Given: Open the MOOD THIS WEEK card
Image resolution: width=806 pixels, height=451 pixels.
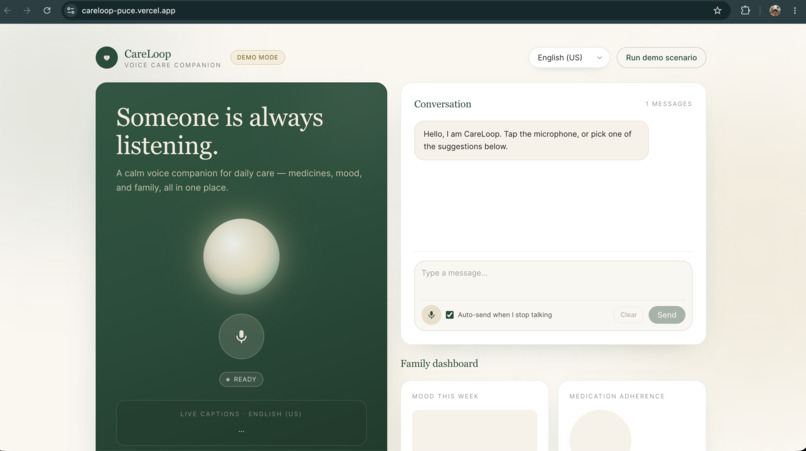Looking at the screenshot, I should (474, 416).
